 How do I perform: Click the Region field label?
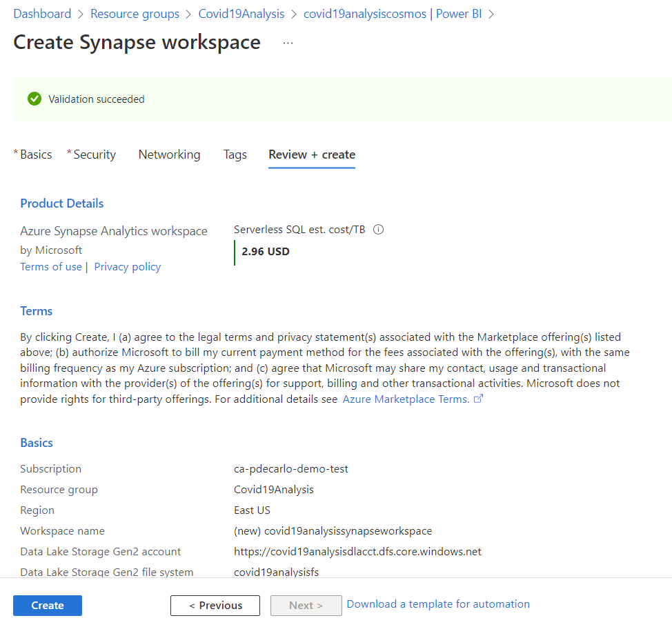[x=37, y=510]
